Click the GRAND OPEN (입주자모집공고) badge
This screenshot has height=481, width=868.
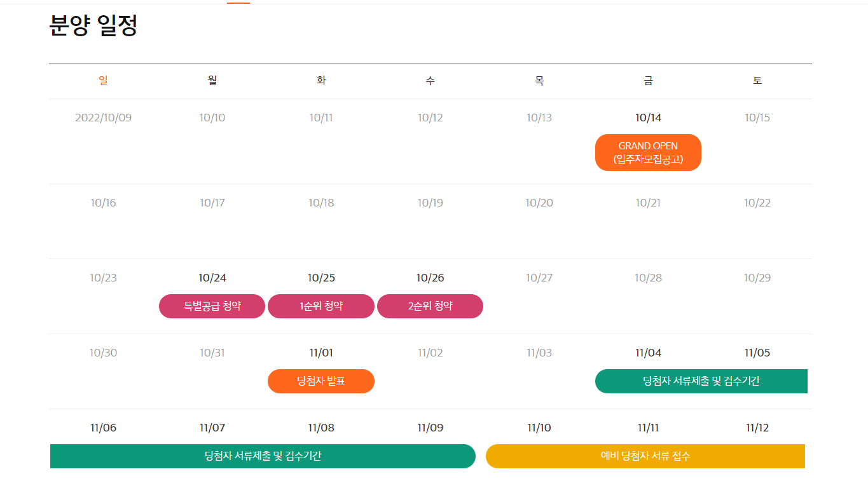pyautogui.click(x=648, y=152)
